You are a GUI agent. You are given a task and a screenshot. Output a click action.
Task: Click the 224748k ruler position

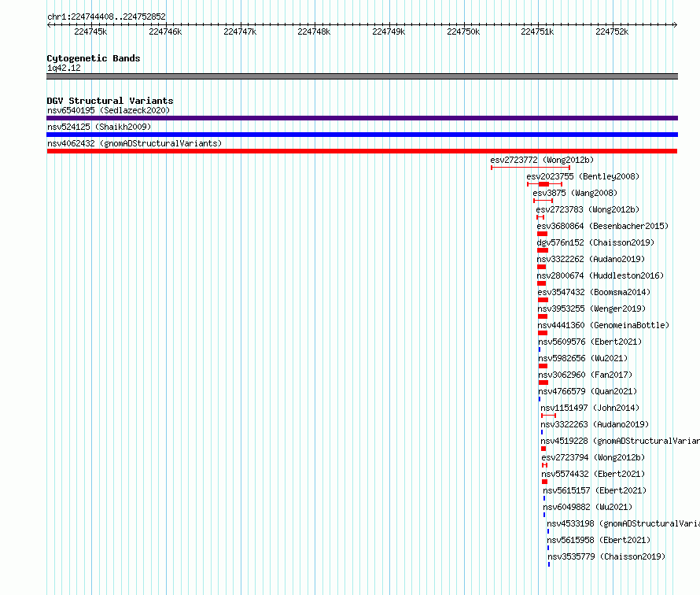tap(314, 31)
